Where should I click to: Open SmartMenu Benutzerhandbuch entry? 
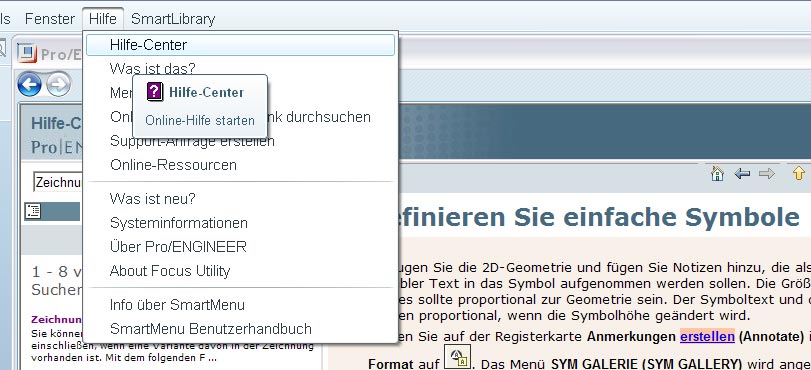tap(241, 329)
